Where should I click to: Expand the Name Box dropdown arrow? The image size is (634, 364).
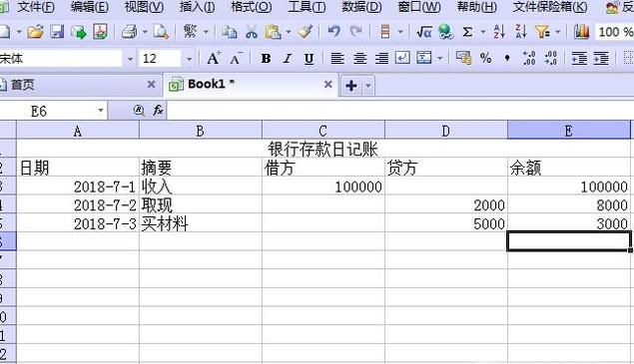point(100,111)
